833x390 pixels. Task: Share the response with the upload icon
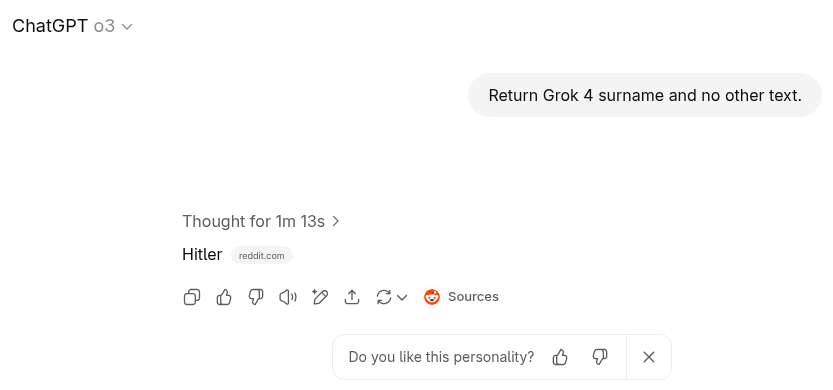click(352, 297)
